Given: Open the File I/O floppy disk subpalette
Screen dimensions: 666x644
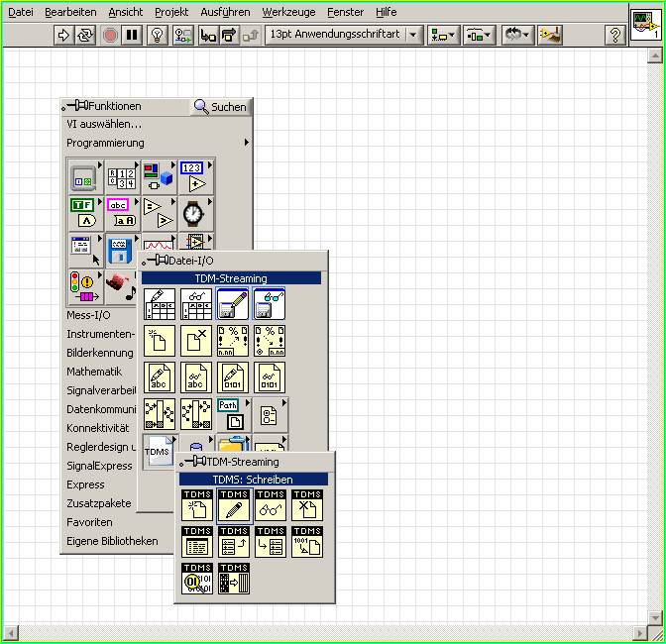Looking at the screenshot, I should tap(122, 251).
